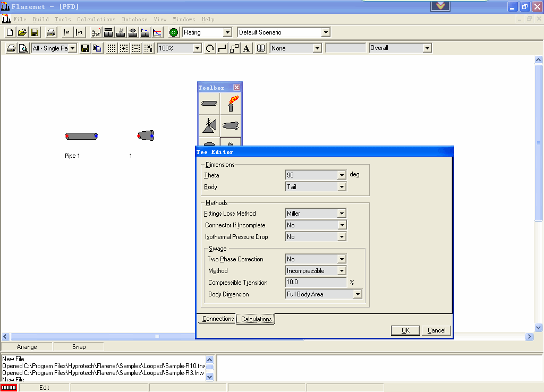Image resolution: width=544 pixels, height=392 pixels.
Task: Open the Windows menu
Action: coord(184,20)
